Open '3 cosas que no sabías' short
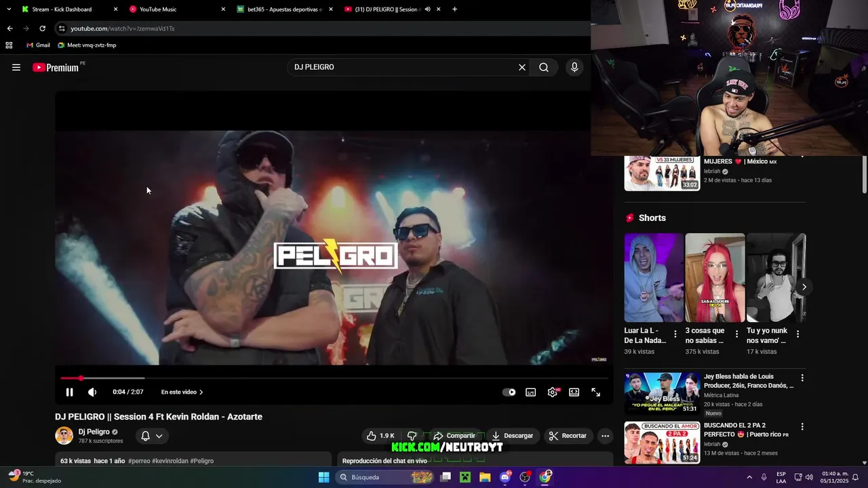This screenshot has width=868, height=488. click(715, 278)
